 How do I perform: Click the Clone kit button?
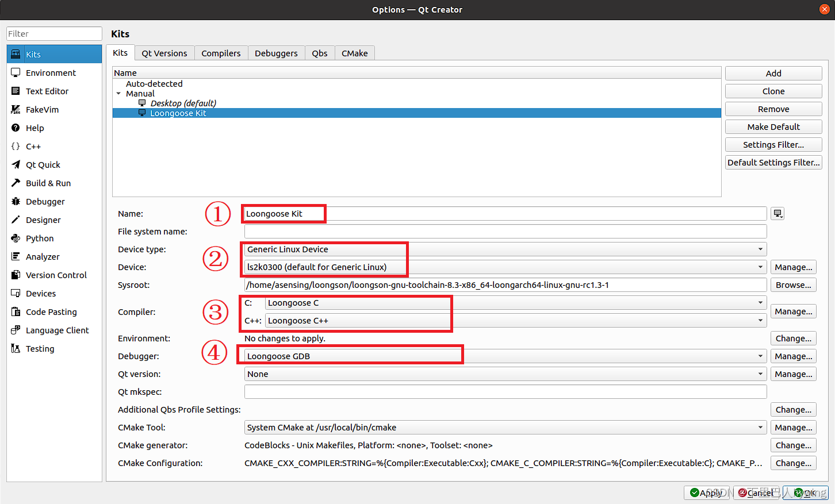point(773,91)
